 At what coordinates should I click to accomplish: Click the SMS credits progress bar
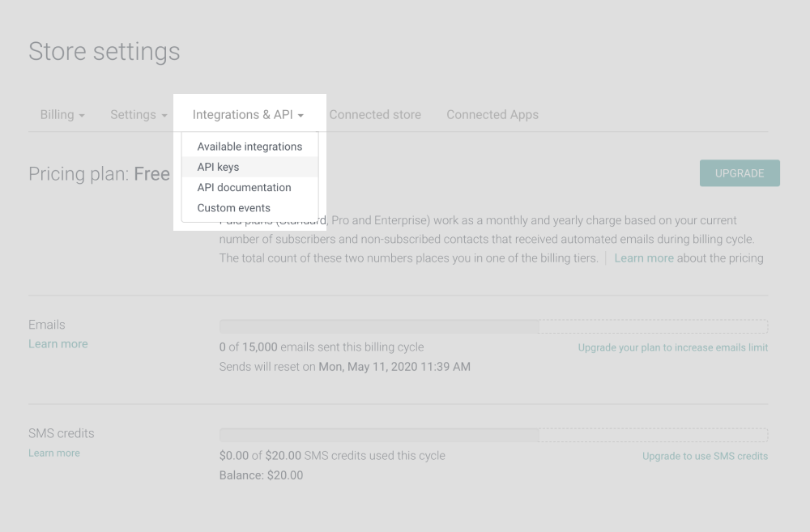coord(492,435)
